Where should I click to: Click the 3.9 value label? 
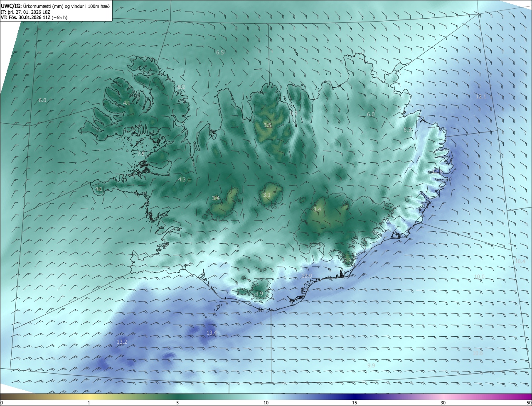[x=347, y=260]
